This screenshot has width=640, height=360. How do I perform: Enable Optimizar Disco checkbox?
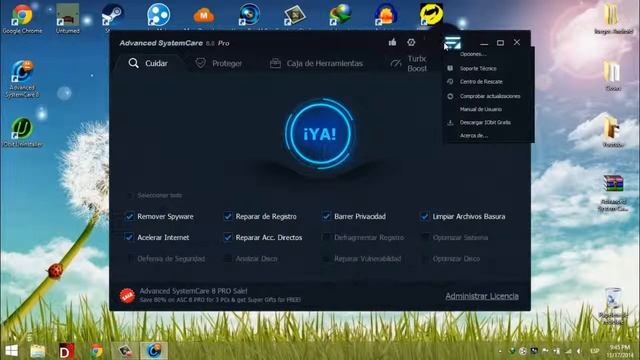click(425, 258)
